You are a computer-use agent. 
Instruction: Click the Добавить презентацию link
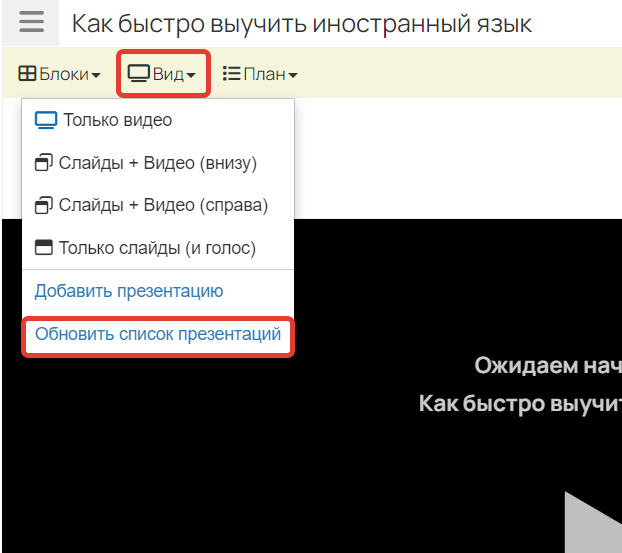[x=129, y=291]
